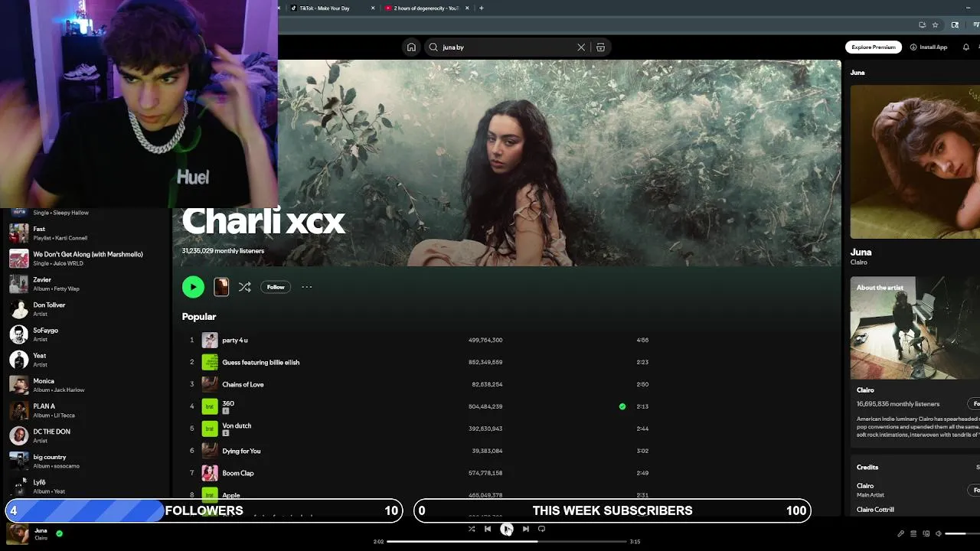Clear the search text with X icon
Viewport: 980px width, 551px height.
581,47
